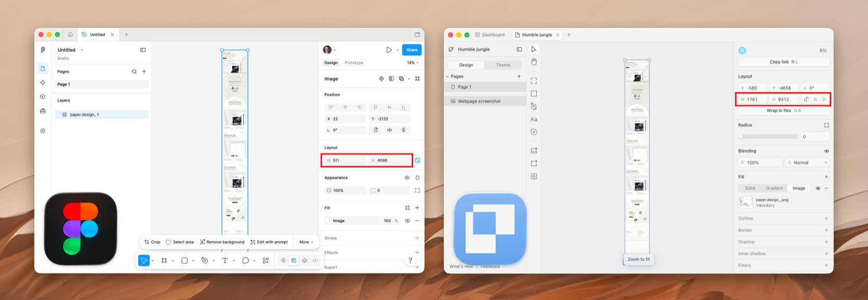This screenshot has height=300, width=868.
Task: Select the file/pages icon in Figma sidebar
Action: tap(43, 68)
